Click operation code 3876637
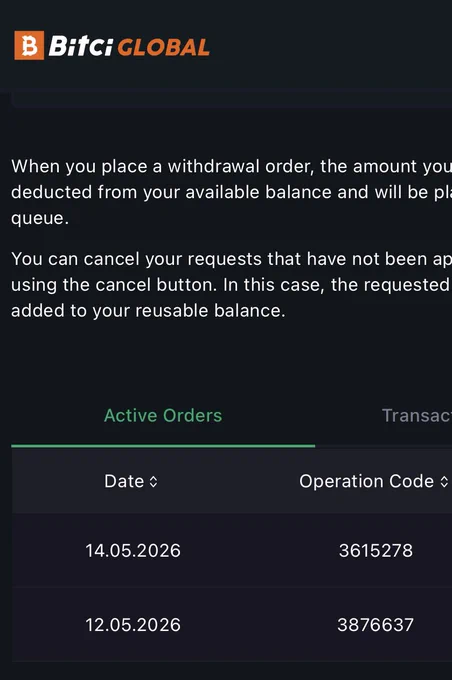452x680 pixels. pyautogui.click(x=376, y=625)
